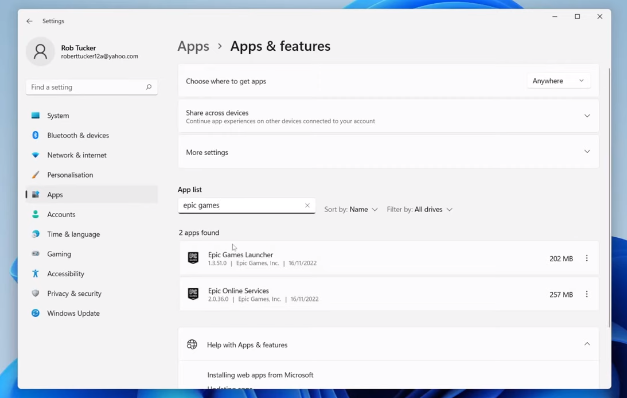Select the Apps sidebar icon
This screenshot has height=398, width=627.
click(36, 194)
